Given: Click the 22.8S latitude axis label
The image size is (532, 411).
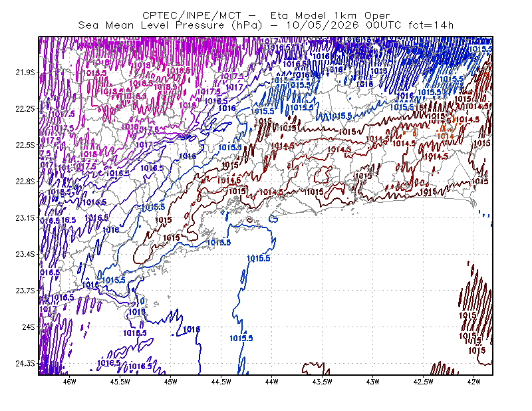Looking at the screenshot, I should tap(25, 182).
